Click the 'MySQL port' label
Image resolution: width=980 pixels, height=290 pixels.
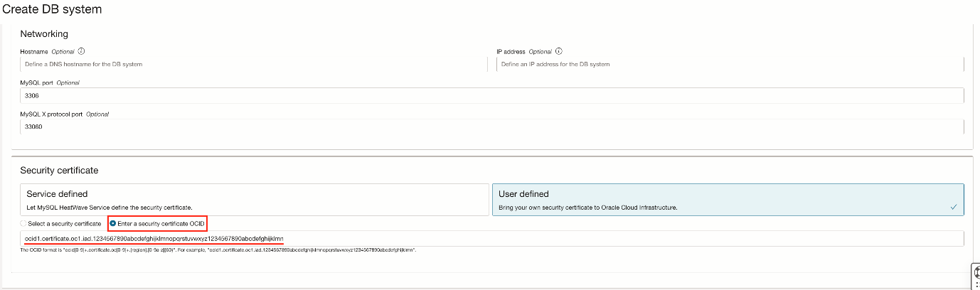point(37,82)
